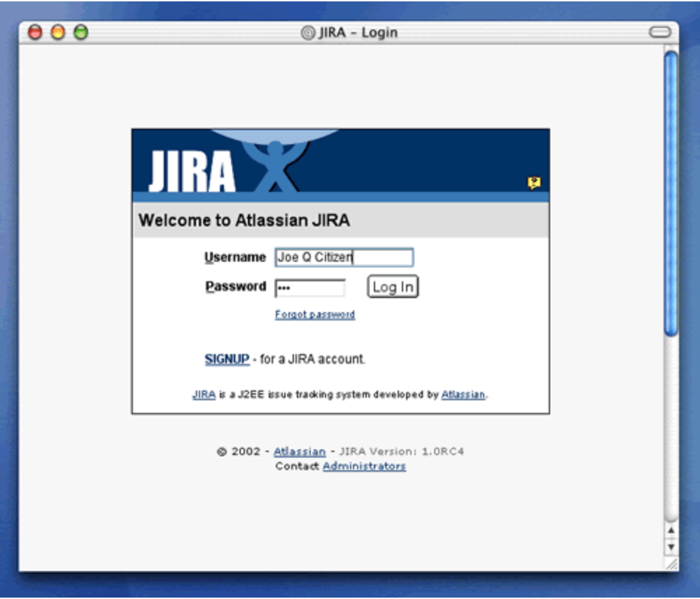Click the scrollbar up arrow
This screenshot has height=599, width=700.
click(671, 530)
